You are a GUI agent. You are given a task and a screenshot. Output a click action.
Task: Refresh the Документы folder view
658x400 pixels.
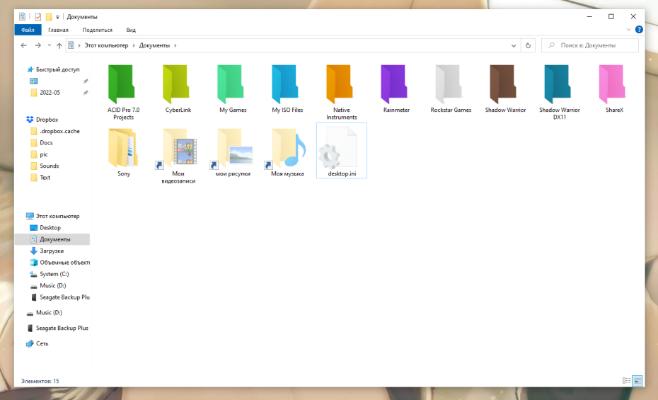(528, 45)
